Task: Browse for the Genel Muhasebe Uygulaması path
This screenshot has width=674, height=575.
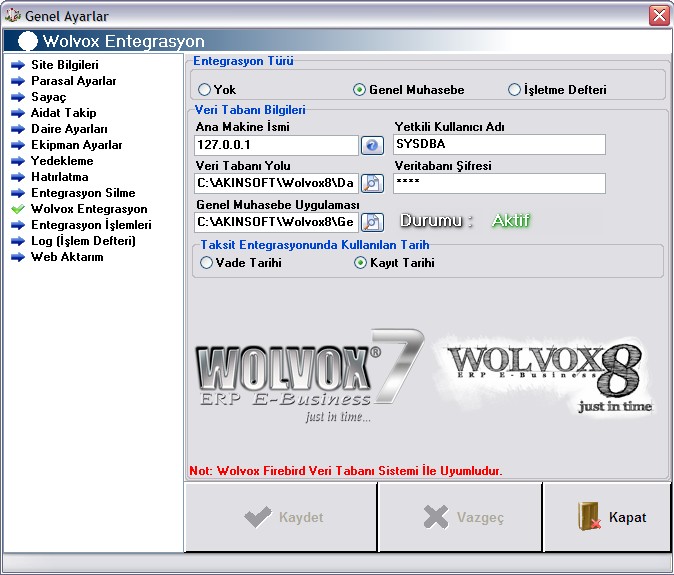Action: (x=372, y=222)
